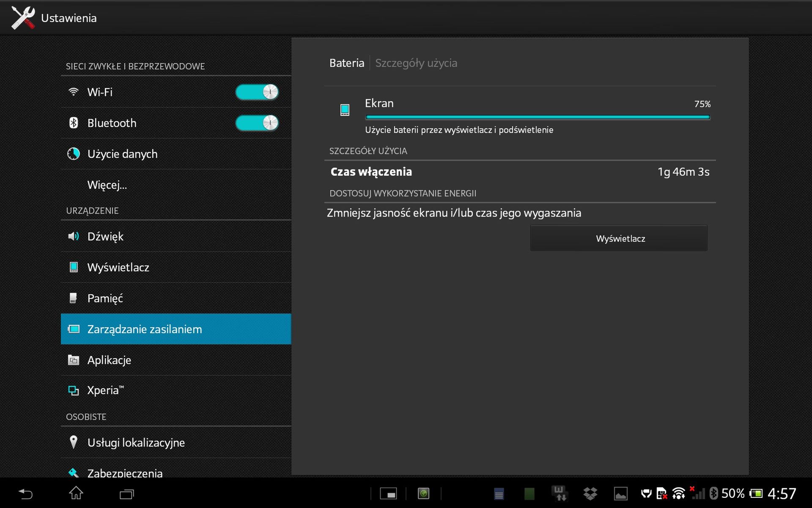Open the picture notification icon
The image size is (812, 508).
pyautogui.click(x=620, y=494)
